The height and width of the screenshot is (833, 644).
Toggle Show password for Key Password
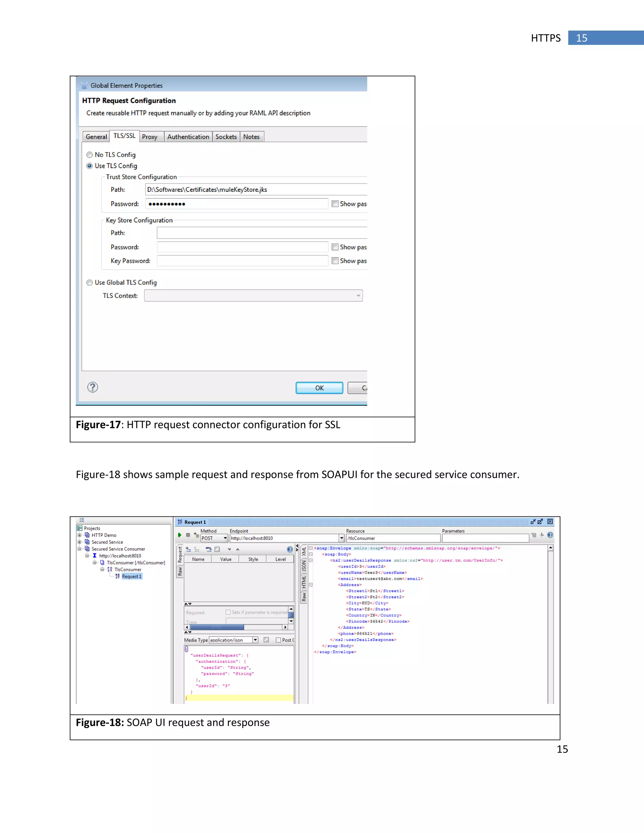[x=335, y=261]
